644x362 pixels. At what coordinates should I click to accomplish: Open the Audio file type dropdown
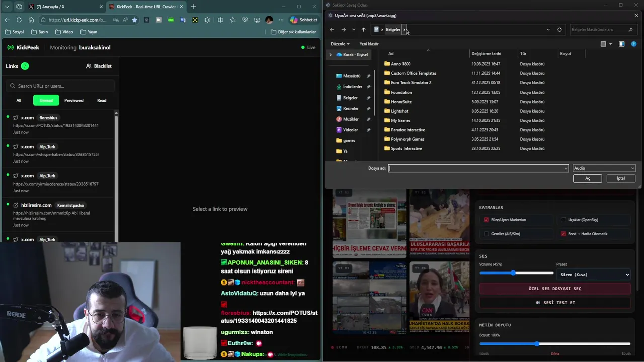604,168
